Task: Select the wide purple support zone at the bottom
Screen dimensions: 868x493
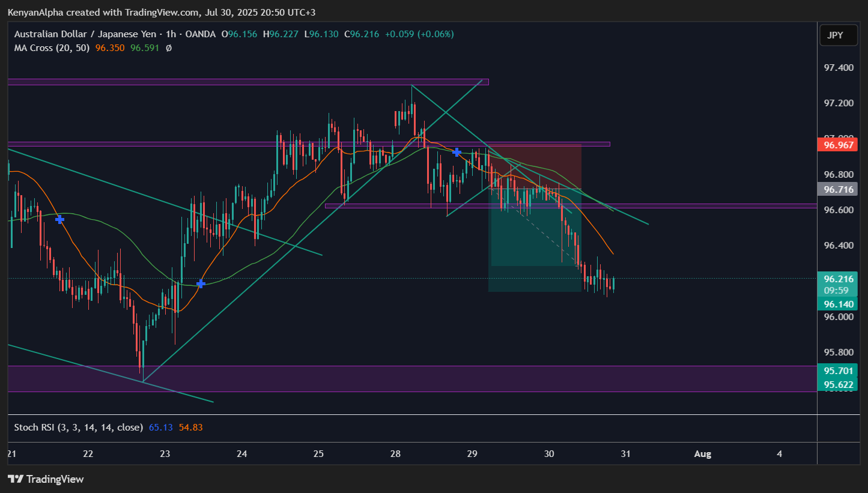Action: pyautogui.click(x=412, y=379)
